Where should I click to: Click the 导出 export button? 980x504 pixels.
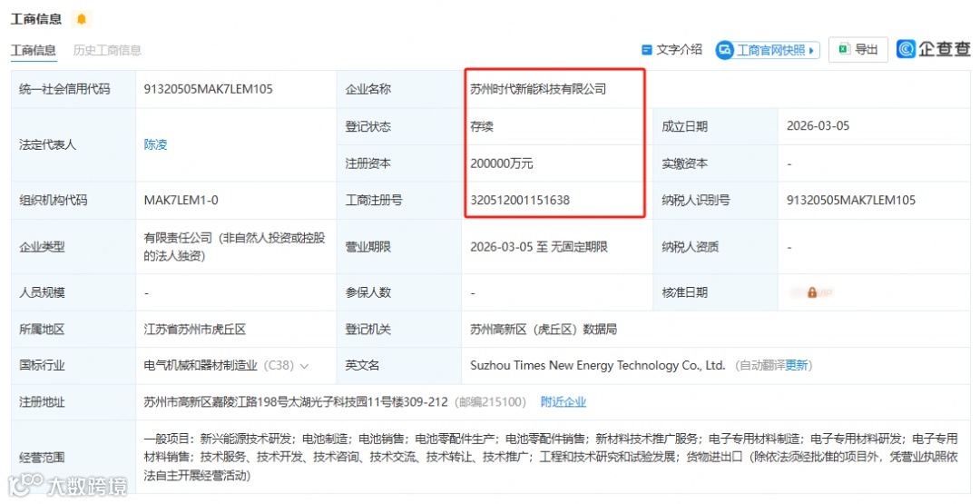tap(858, 49)
